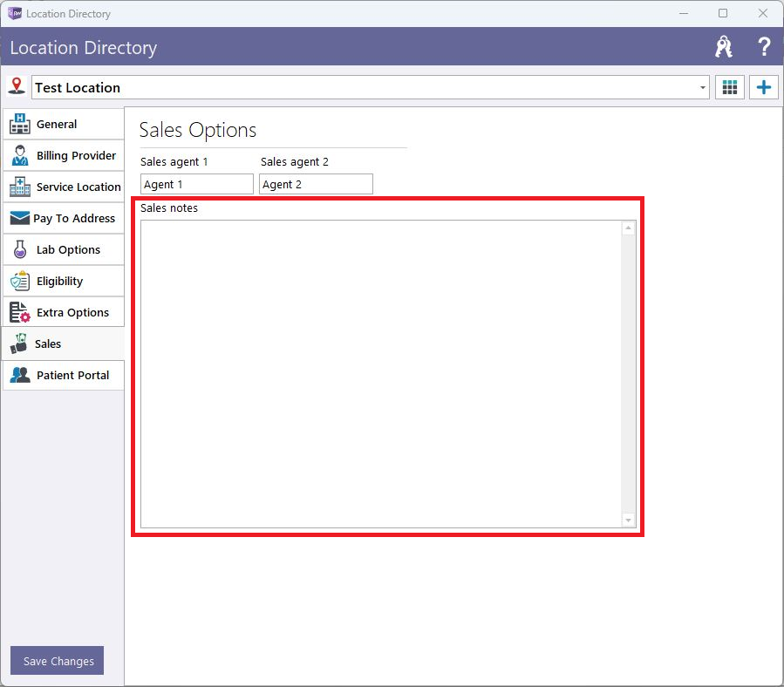The height and width of the screenshot is (687, 784).
Task: Click inside the Sales notes text area
Action: coord(380,374)
